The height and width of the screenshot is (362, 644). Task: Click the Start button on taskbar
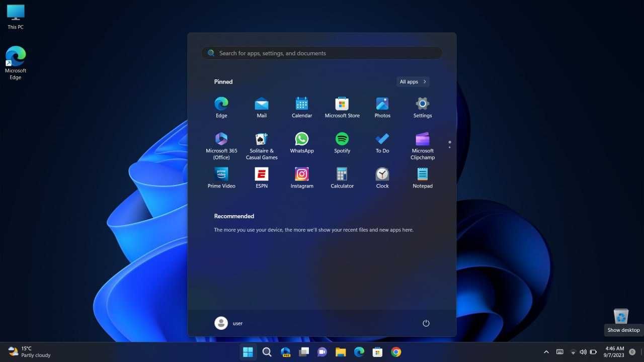point(248,352)
